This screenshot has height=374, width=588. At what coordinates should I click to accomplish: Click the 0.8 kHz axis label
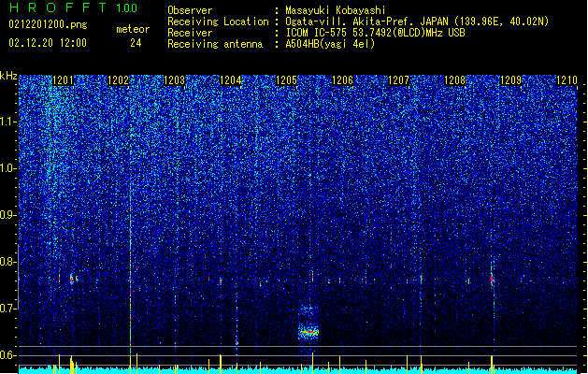click(8, 262)
